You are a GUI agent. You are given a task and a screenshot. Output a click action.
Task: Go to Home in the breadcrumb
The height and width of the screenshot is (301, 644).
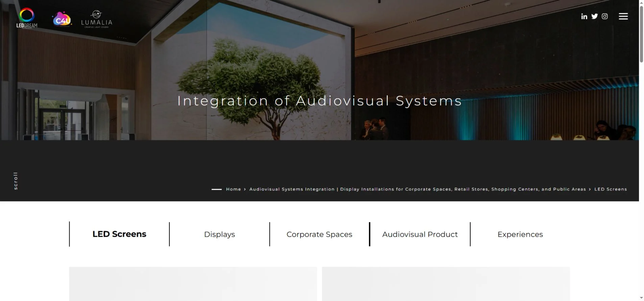point(234,189)
